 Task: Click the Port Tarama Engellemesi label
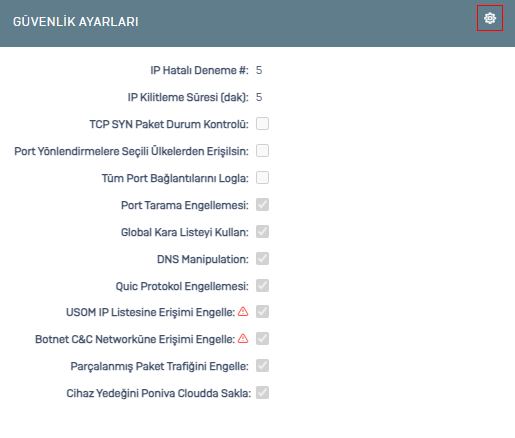pyautogui.click(x=185, y=205)
